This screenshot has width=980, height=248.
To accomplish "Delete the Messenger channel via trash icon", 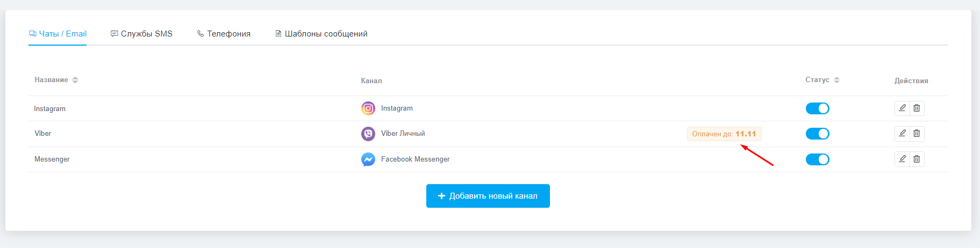I will (917, 159).
